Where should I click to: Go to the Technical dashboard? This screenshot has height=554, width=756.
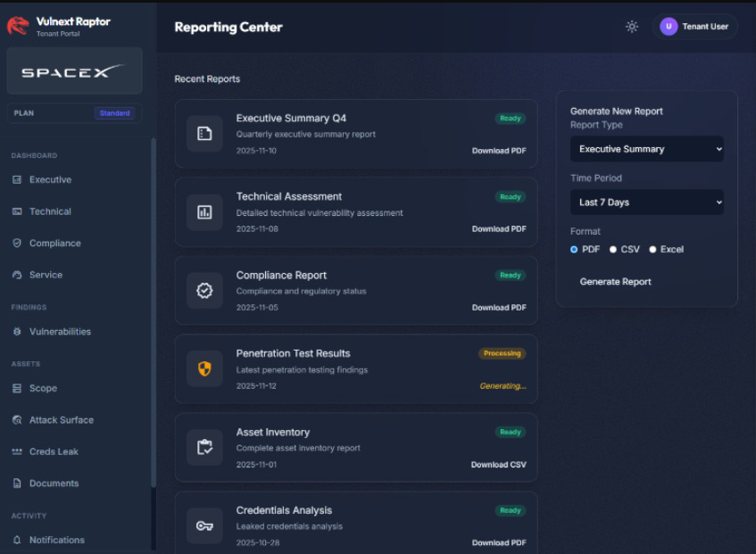click(x=50, y=211)
